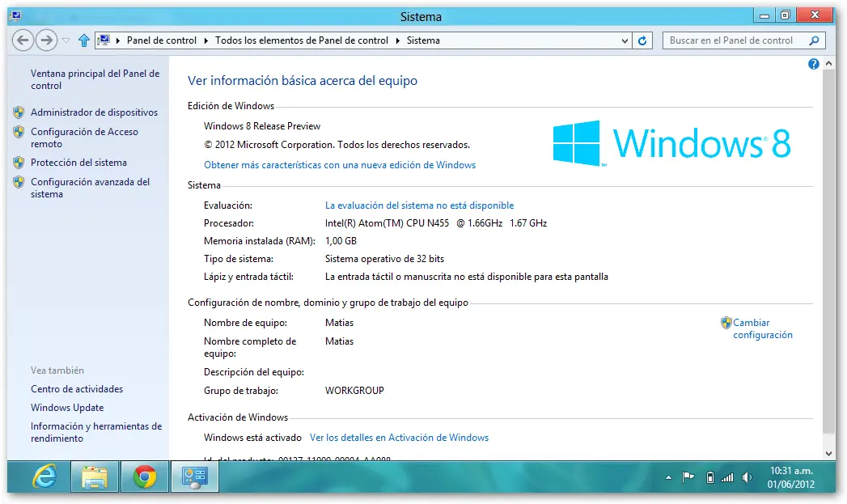Expand chevron after Panel de control breadcrumb

[x=205, y=40]
